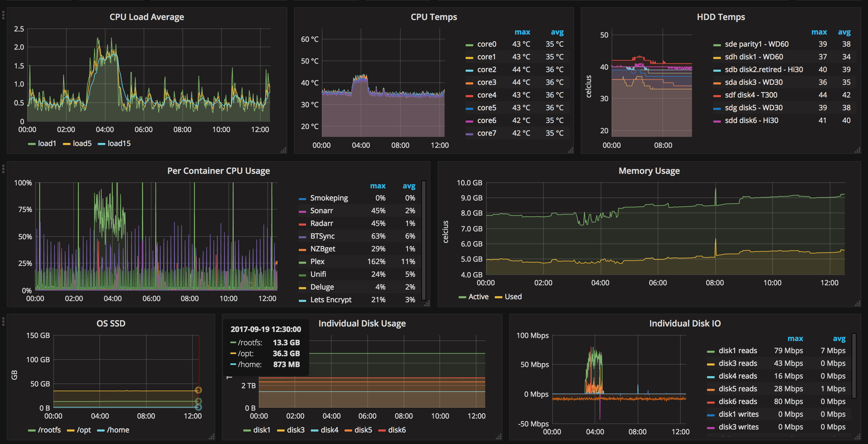Grab resize handle of OS SSD panel
The width and height of the screenshot is (868, 444).
(212, 437)
